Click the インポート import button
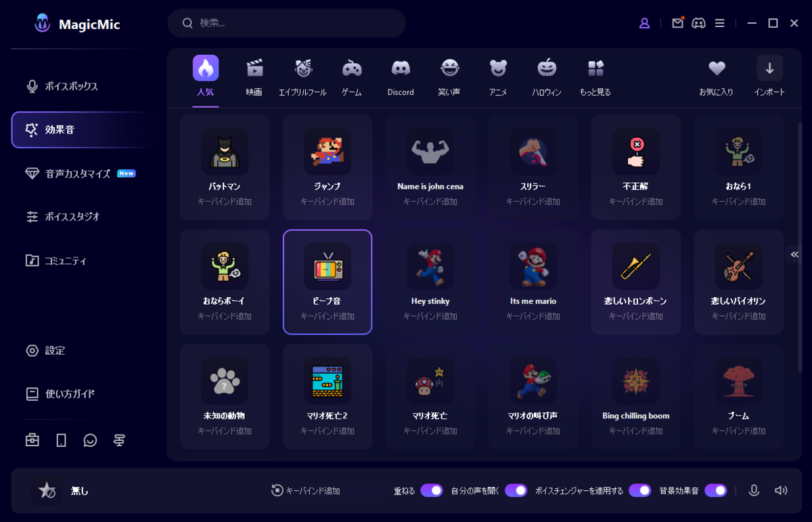The height and width of the screenshot is (522, 812). [769, 77]
